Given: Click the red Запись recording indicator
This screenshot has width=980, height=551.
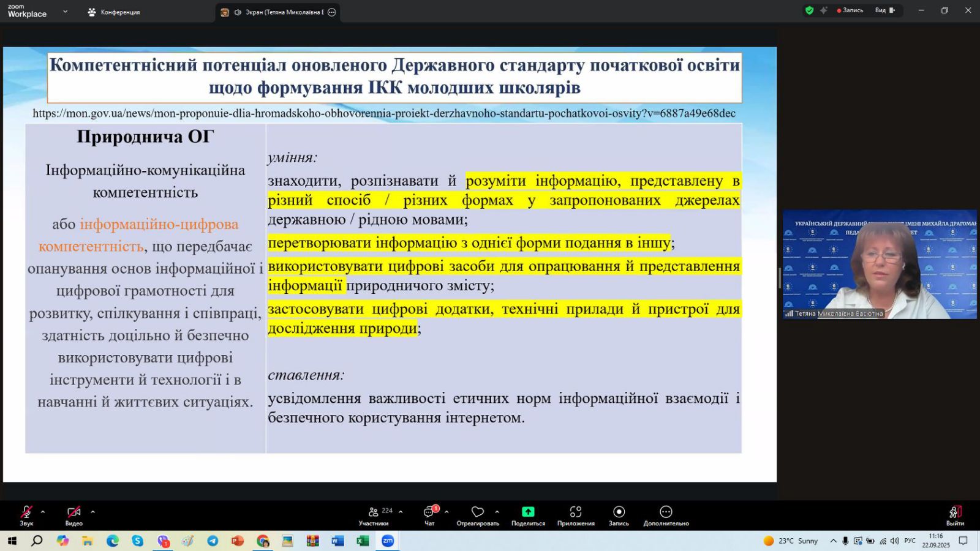Looking at the screenshot, I should pos(850,10).
